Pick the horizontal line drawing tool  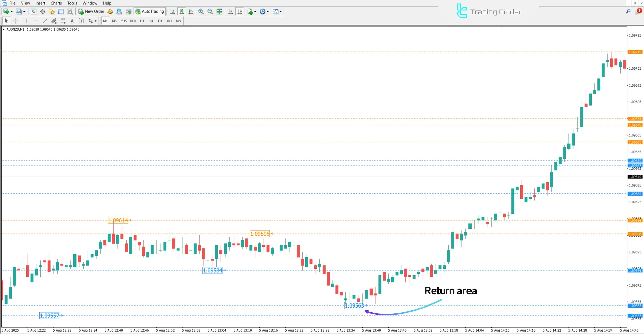point(36,21)
